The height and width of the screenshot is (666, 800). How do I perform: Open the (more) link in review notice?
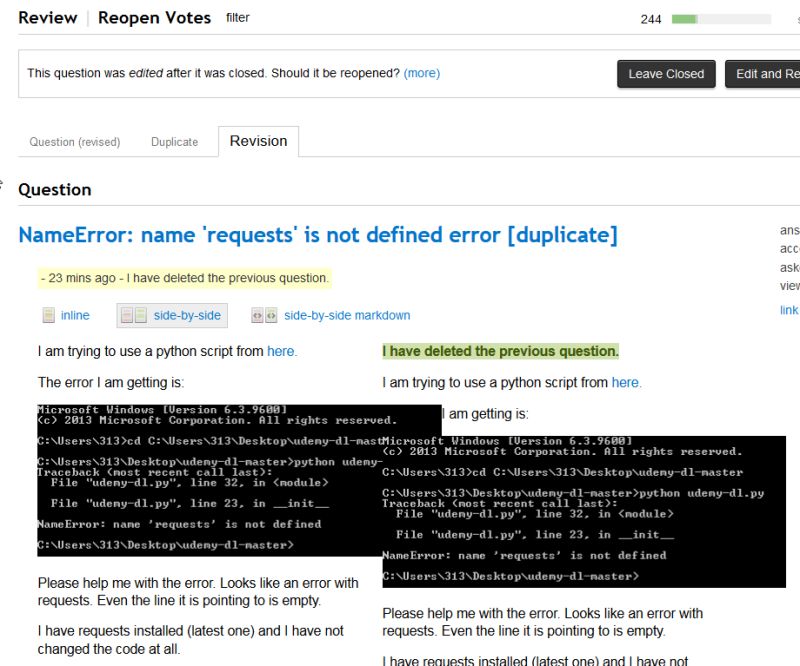coord(421,73)
